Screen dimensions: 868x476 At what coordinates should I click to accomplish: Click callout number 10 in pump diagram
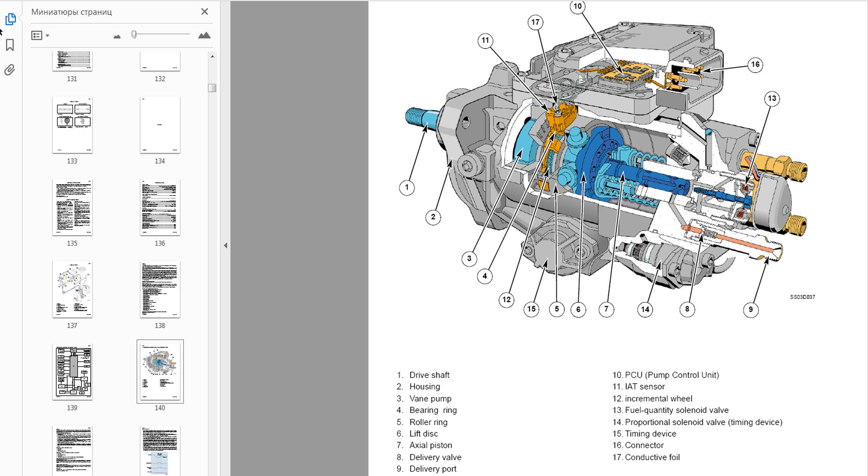[577, 7]
